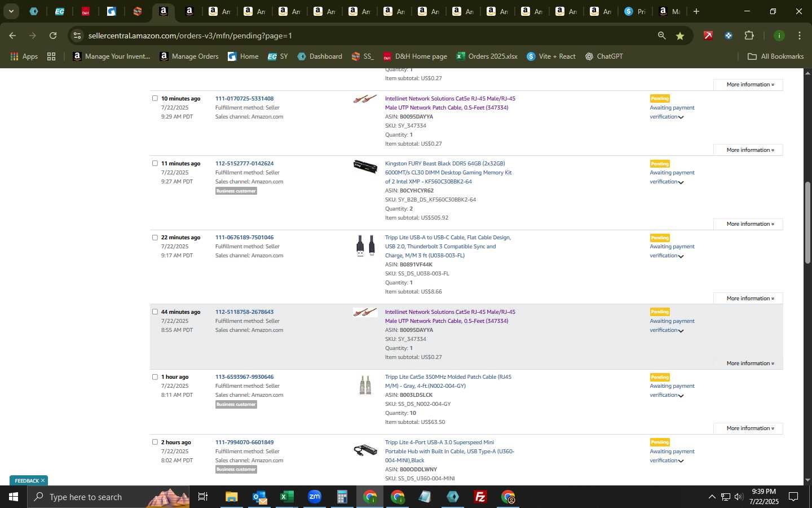812x508 pixels.
Task: Open the Manage Orders bookmark
Action: 189,56
